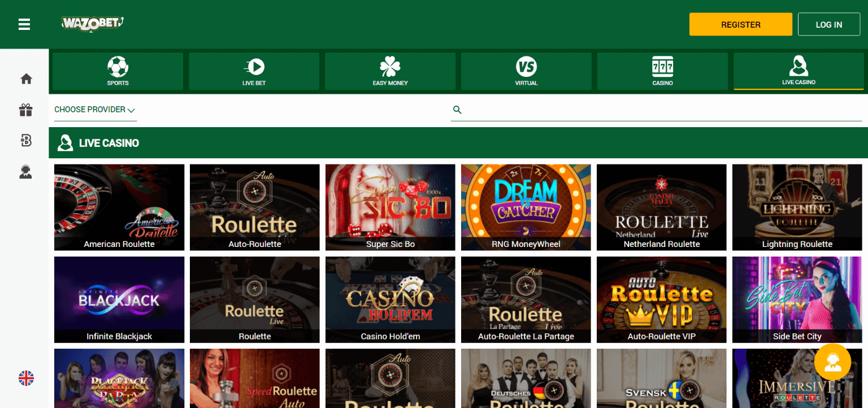Click the Virtual VS icon
This screenshot has width=868, height=408.
(526, 67)
